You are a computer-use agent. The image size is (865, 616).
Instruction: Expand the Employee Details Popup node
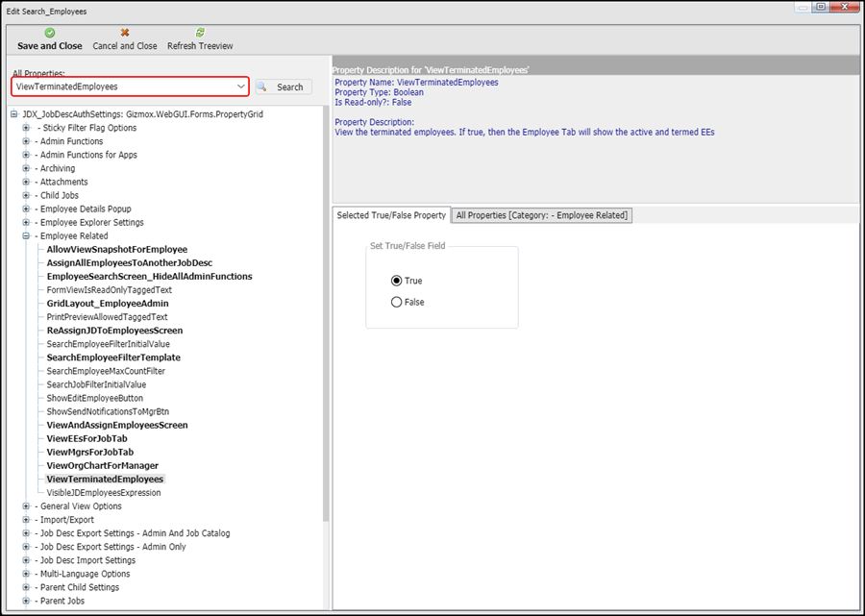tap(26, 209)
